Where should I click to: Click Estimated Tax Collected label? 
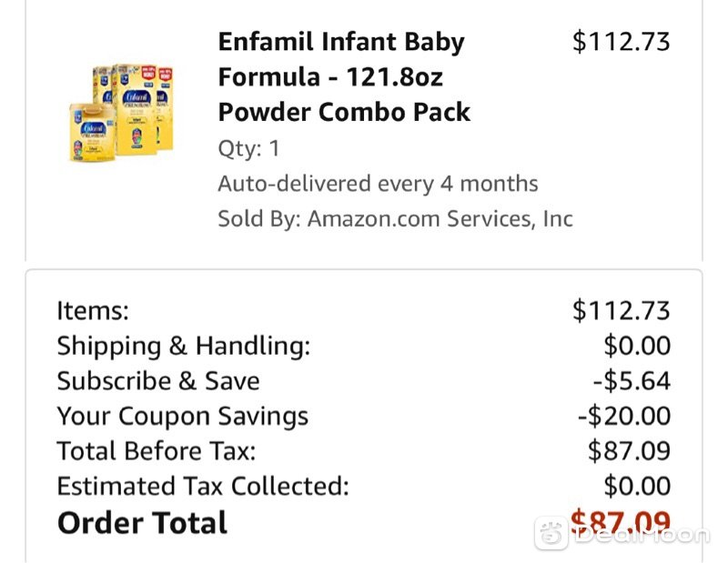click(203, 487)
